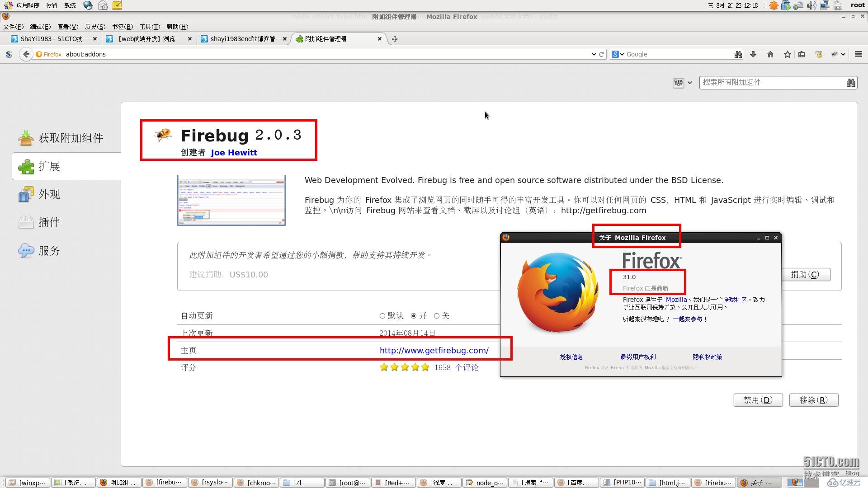The image size is (868, 488).
Task: Click the Services sidebar icon
Action: pyautogui.click(x=25, y=250)
